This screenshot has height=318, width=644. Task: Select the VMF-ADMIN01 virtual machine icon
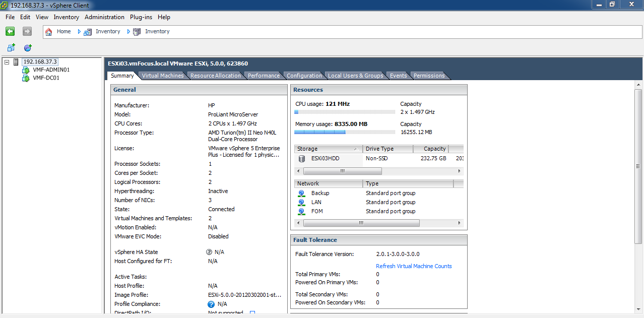pos(26,70)
